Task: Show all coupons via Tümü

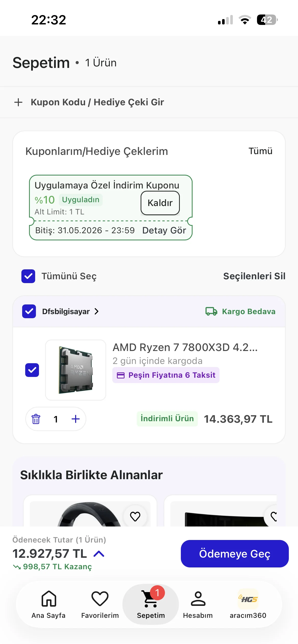Action: (261, 151)
